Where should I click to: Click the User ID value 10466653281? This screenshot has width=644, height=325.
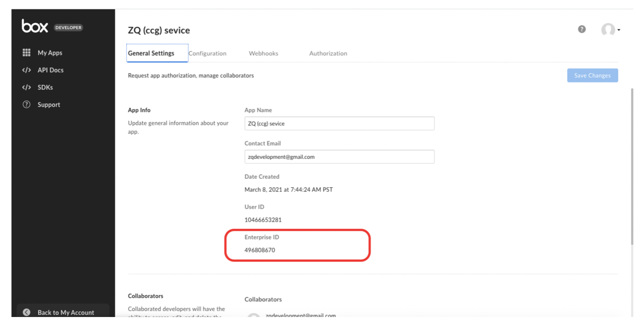tap(263, 220)
